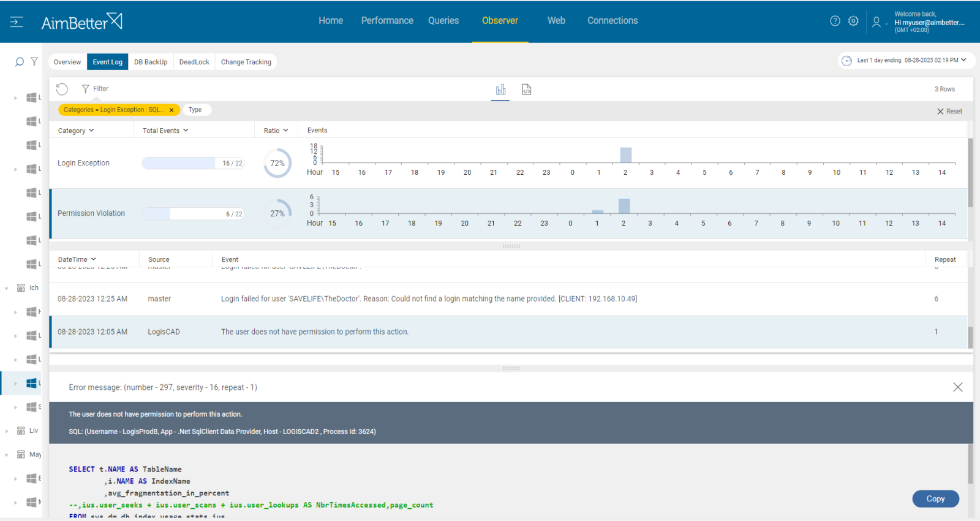This screenshot has height=521, width=980.
Task: Click the 72% ratio circle
Action: (277, 164)
